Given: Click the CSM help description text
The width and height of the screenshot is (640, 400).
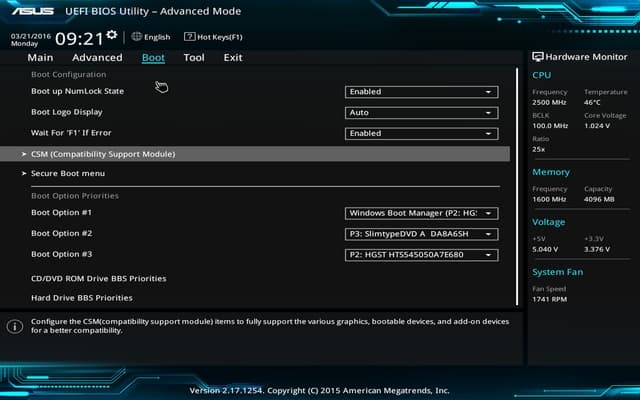Looking at the screenshot, I should click(270, 326).
